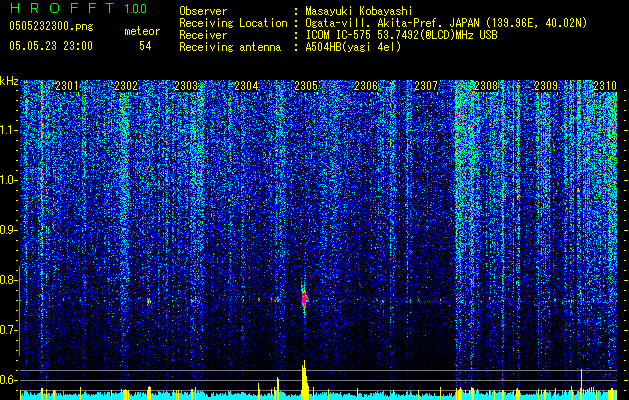
Task: Click the 0.8 kHz axis label
Action: (x=9, y=280)
